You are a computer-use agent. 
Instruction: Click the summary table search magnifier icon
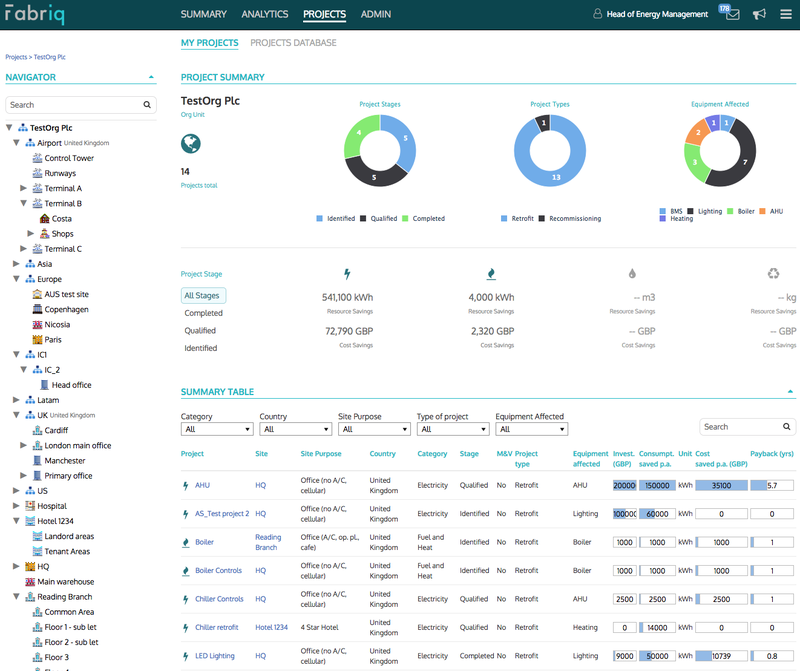[787, 427]
